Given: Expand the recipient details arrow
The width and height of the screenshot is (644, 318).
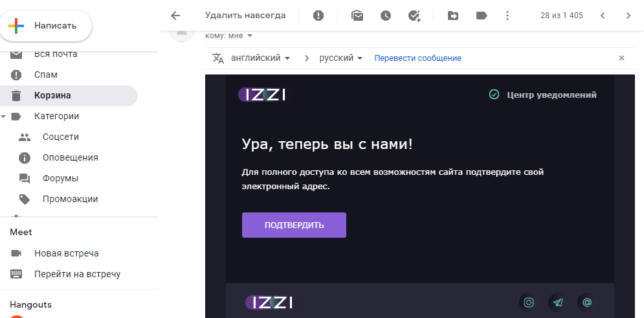Looking at the screenshot, I should tap(250, 36).
